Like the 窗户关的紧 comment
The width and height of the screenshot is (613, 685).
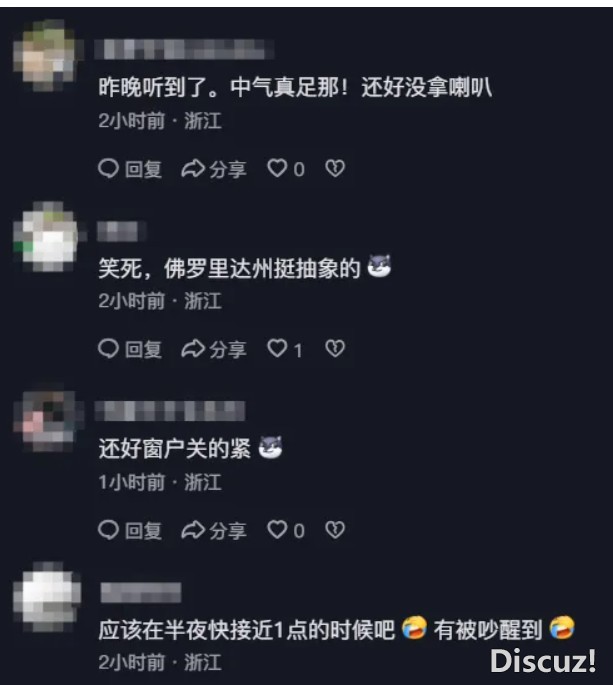[286, 530]
